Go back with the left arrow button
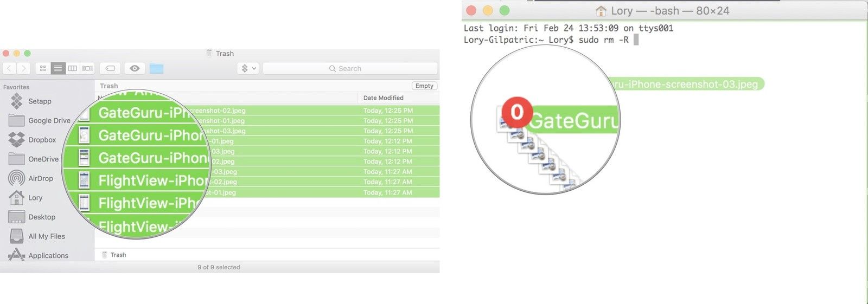868x304 pixels. [9, 68]
